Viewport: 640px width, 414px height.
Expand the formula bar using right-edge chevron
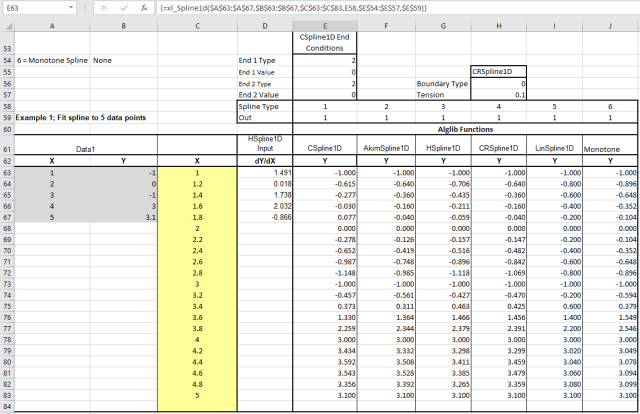click(x=630, y=7)
